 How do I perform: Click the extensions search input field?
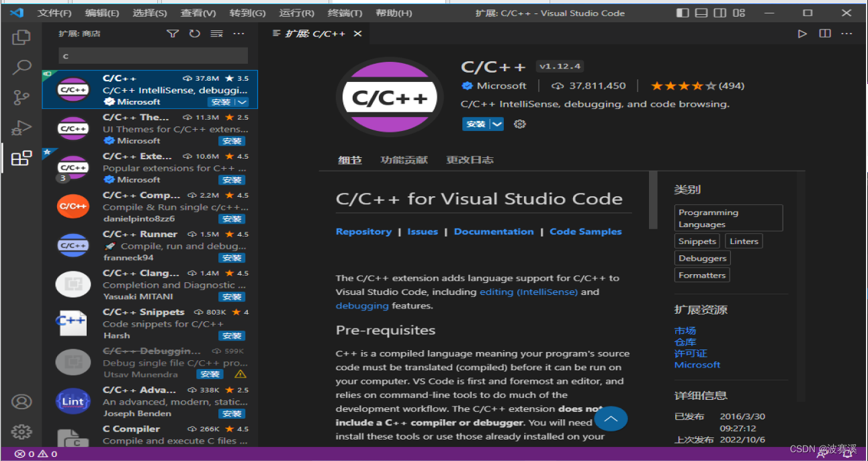[153, 56]
